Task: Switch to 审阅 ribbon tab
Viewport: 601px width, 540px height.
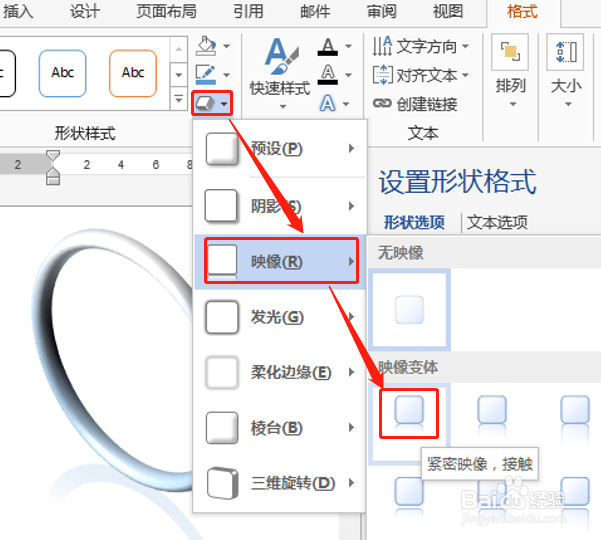Action: pyautogui.click(x=381, y=11)
